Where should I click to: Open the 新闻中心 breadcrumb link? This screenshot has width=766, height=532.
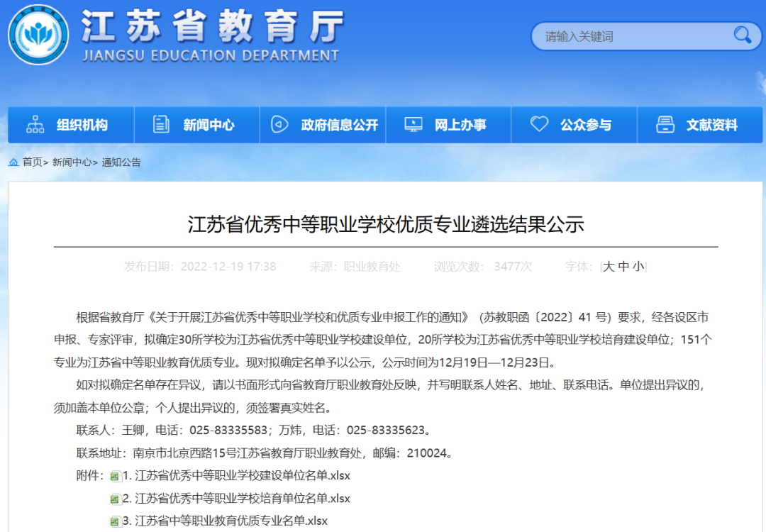coord(72,162)
